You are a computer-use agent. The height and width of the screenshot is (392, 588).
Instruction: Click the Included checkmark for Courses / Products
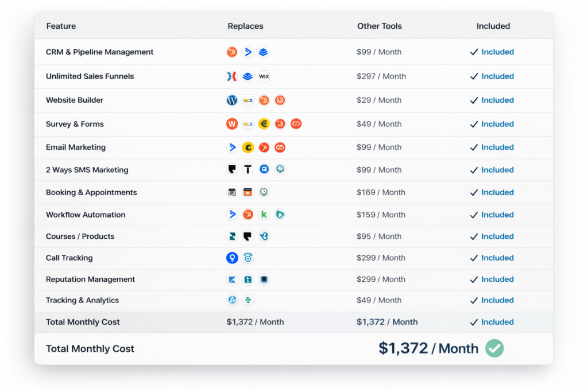tap(474, 236)
